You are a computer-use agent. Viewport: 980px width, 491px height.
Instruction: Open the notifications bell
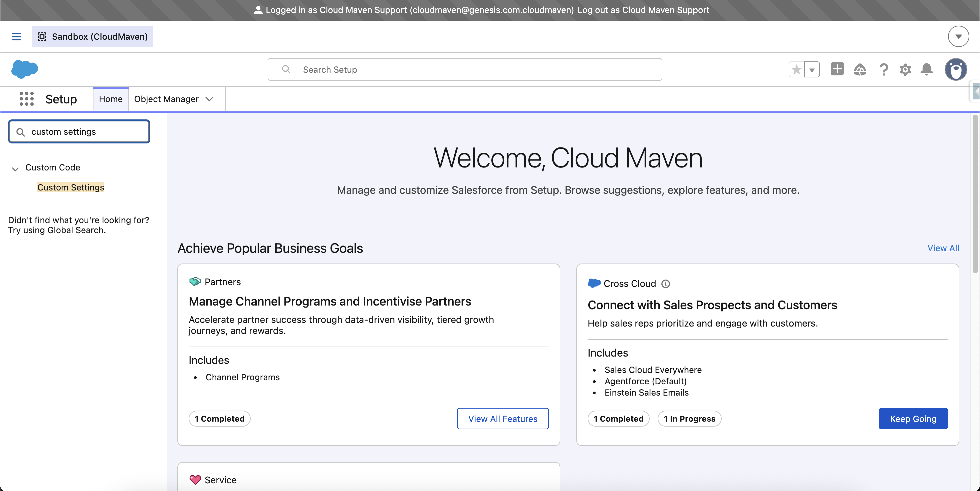pos(926,69)
